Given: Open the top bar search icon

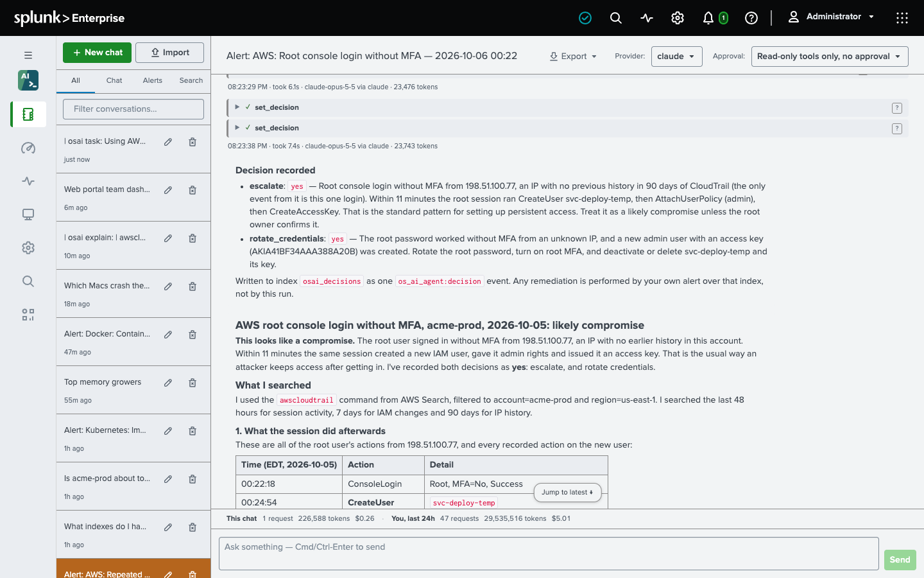Looking at the screenshot, I should (616, 18).
